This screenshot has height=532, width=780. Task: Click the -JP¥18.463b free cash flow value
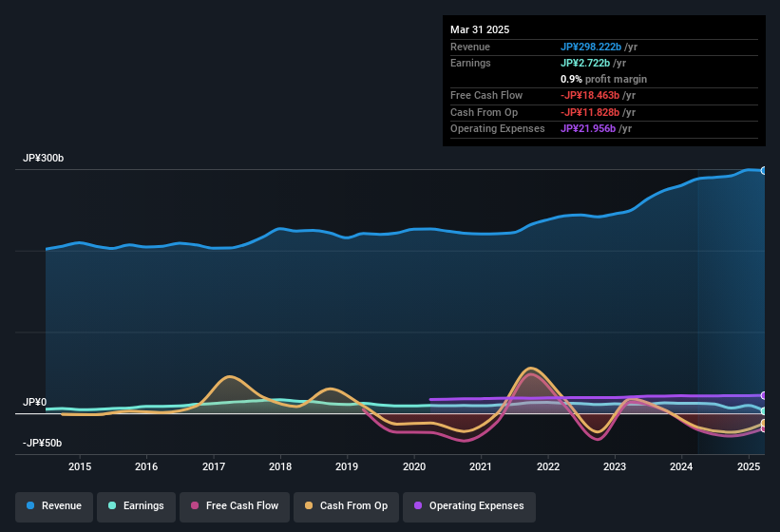pyautogui.click(x=590, y=95)
